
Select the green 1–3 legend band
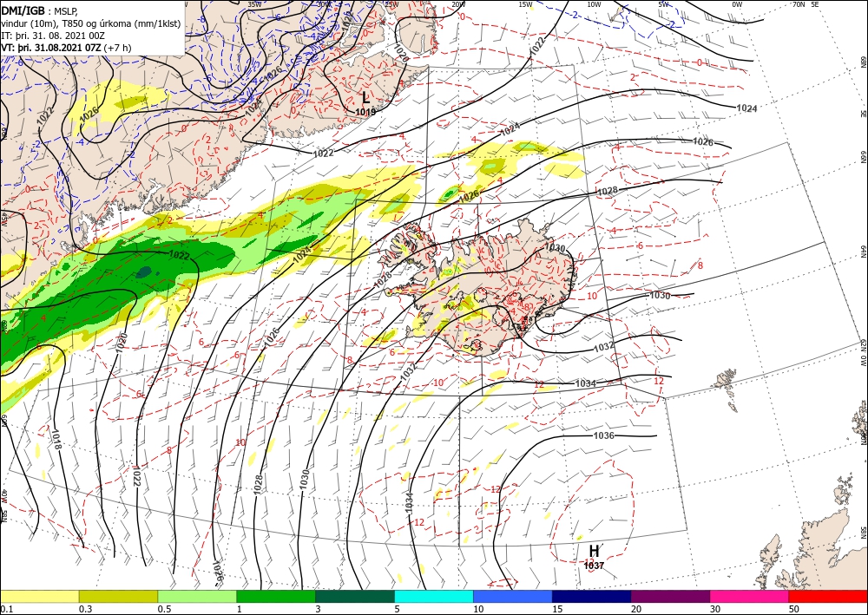(276, 596)
